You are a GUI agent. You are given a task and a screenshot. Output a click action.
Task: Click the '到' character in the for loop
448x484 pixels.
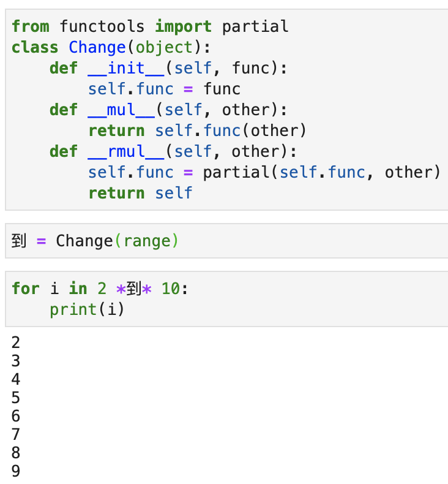[x=134, y=289]
